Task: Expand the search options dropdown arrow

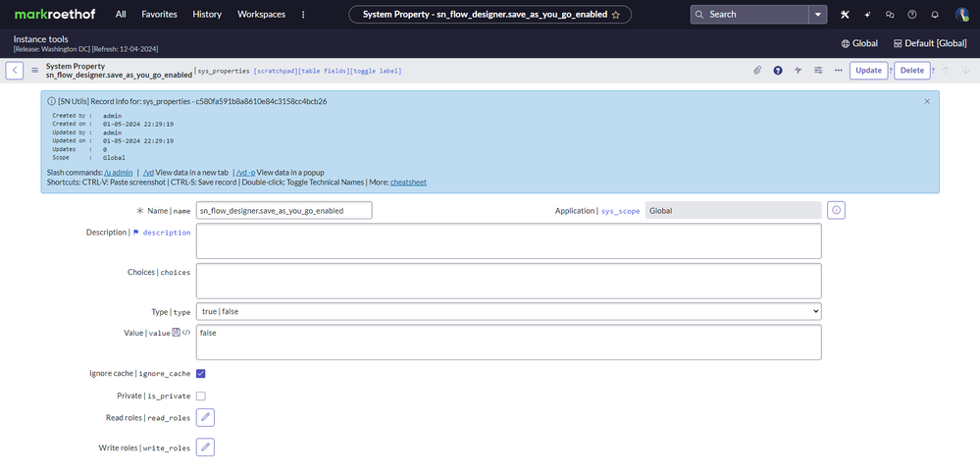Action: click(x=818, y=15)
